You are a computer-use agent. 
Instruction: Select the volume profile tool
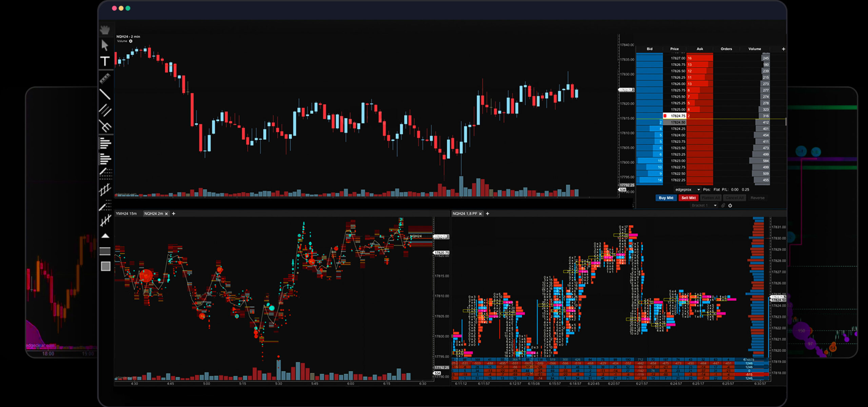(105, 143)
